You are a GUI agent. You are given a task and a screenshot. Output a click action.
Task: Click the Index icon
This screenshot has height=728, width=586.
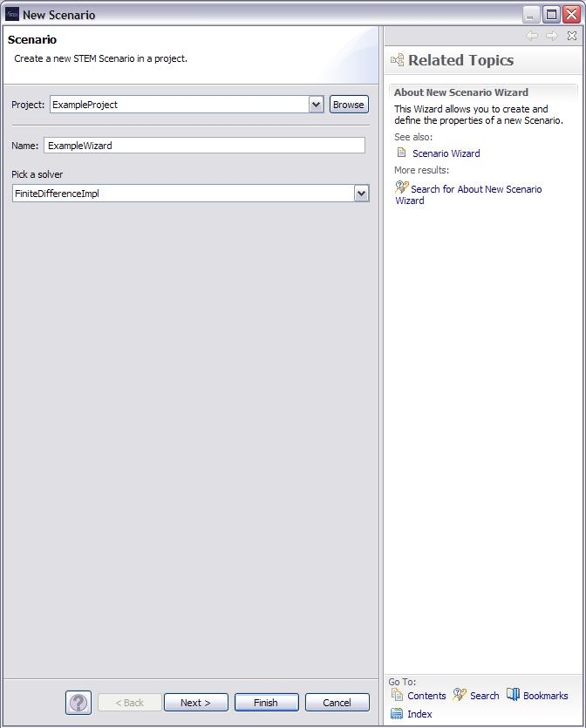pyautogui.click(x=397, y=713)
